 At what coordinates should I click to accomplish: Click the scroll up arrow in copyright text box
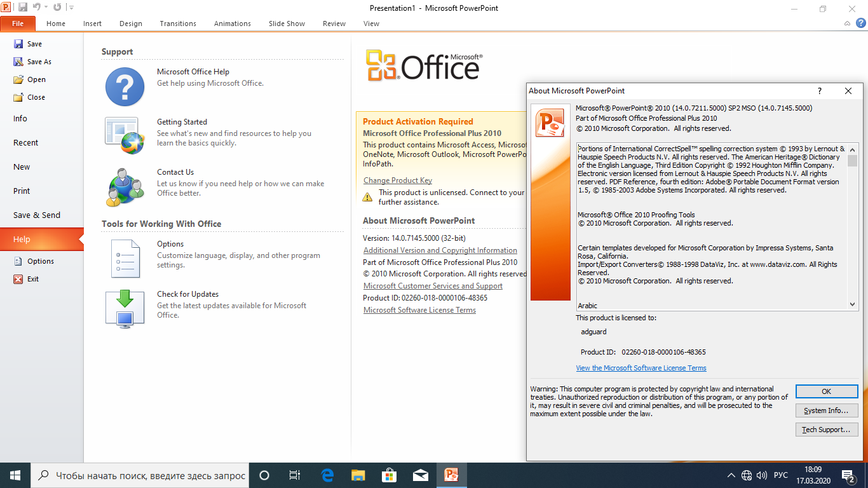pos(853,149)
